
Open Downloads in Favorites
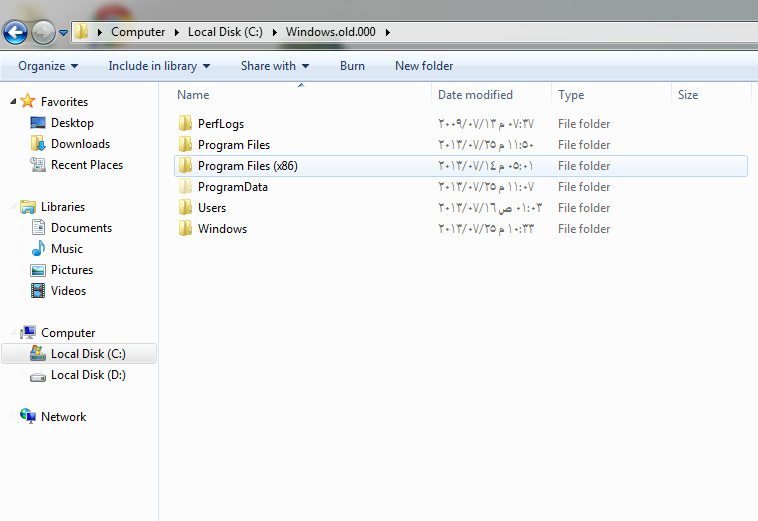80,144
